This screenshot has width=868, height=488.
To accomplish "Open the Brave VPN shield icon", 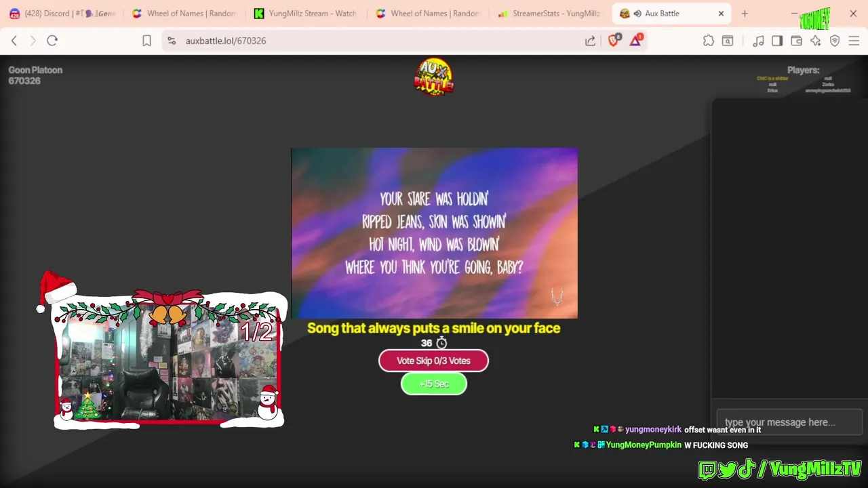I will (835, 41).
